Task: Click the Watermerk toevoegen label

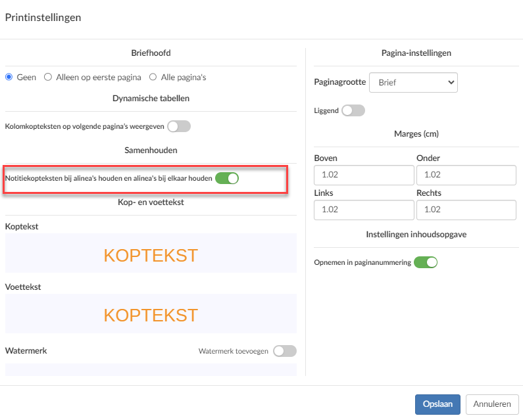Action: (x=234, y=352)
